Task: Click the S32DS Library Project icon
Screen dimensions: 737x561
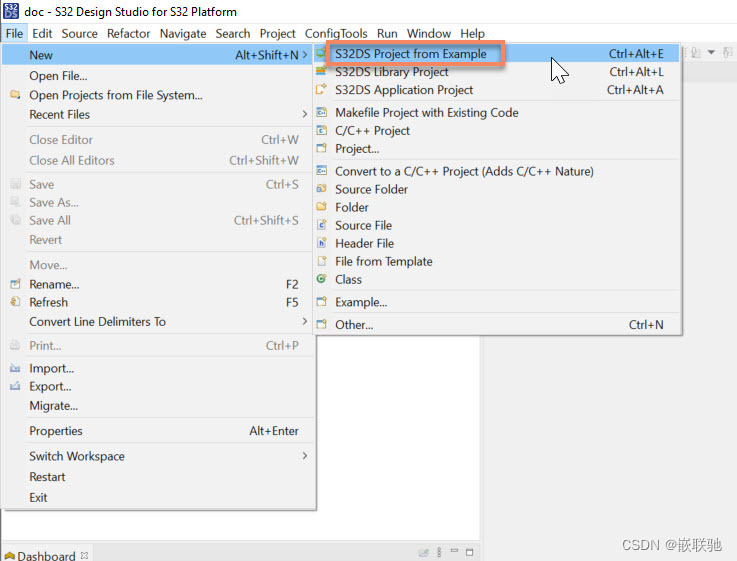Action: click(x=321, y=71)
